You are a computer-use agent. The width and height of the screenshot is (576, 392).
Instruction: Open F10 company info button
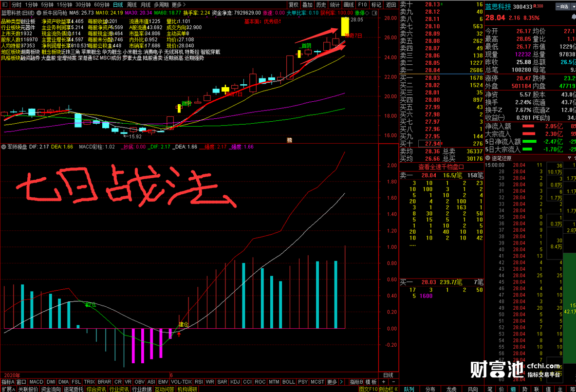coord(362,5)
